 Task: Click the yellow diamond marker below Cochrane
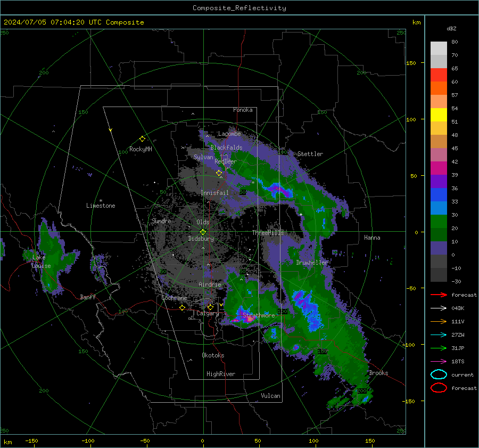click(x=182, y=307)
